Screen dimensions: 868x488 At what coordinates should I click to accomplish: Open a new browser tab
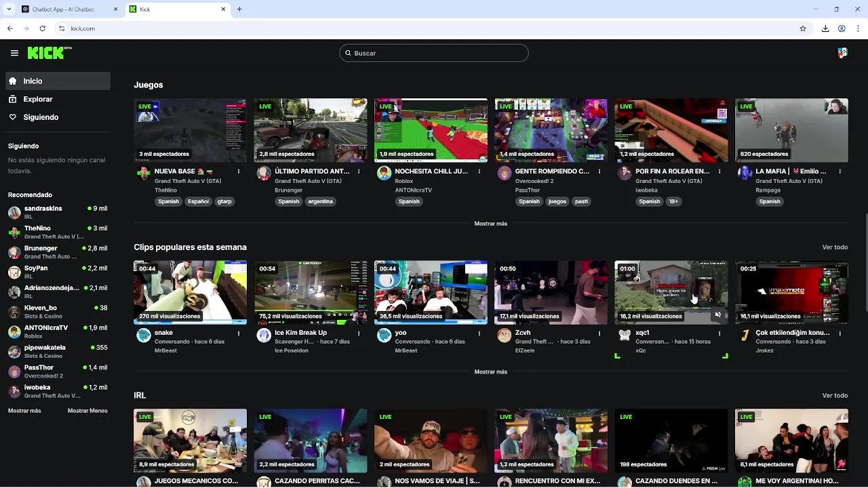(x=239, y=9)
